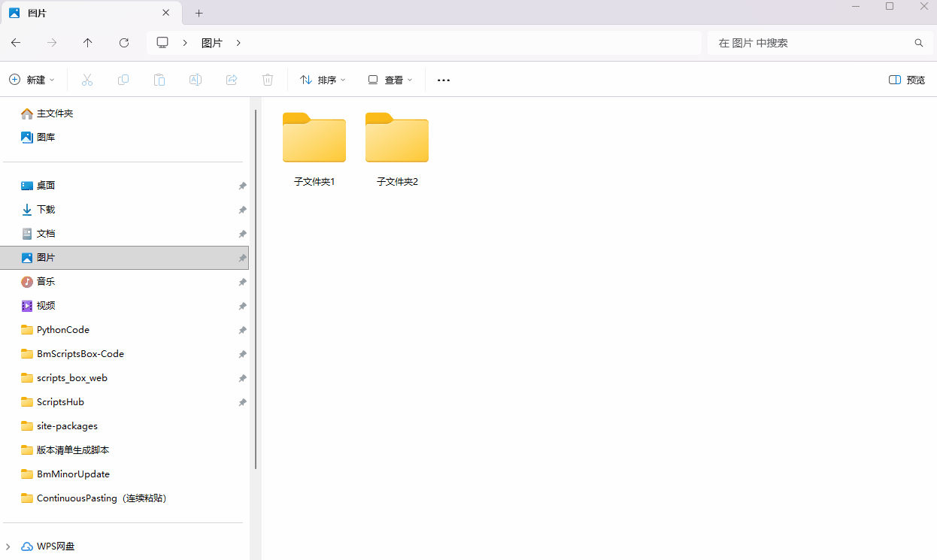Click the Cut scissors icon
This screenshot has width=937, height=560.
pyautogui.click(x=86, y=80)
